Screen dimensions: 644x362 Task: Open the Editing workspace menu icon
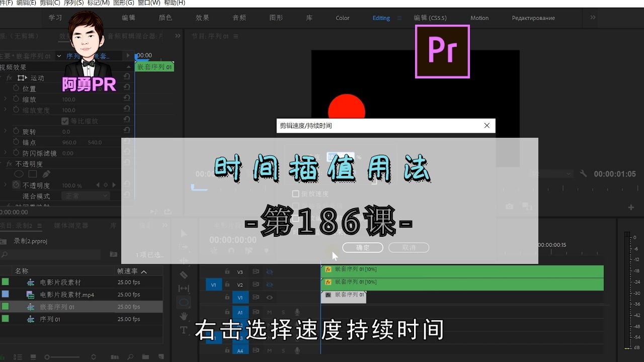(x=399, y=18)
